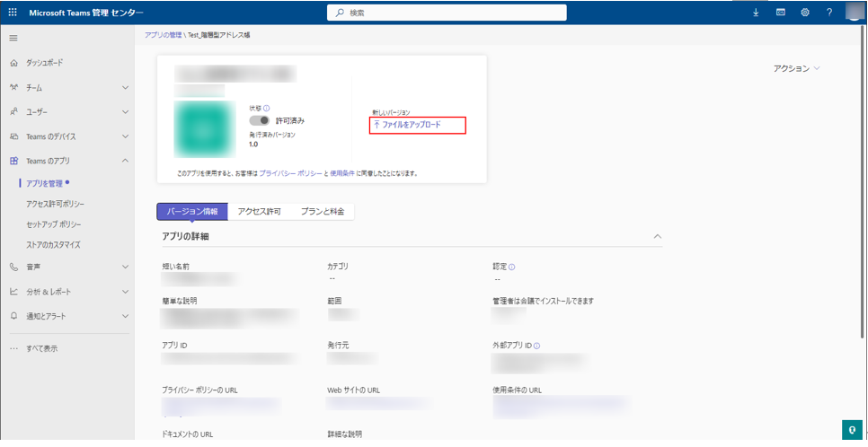Open the help question mark icon

829,13
